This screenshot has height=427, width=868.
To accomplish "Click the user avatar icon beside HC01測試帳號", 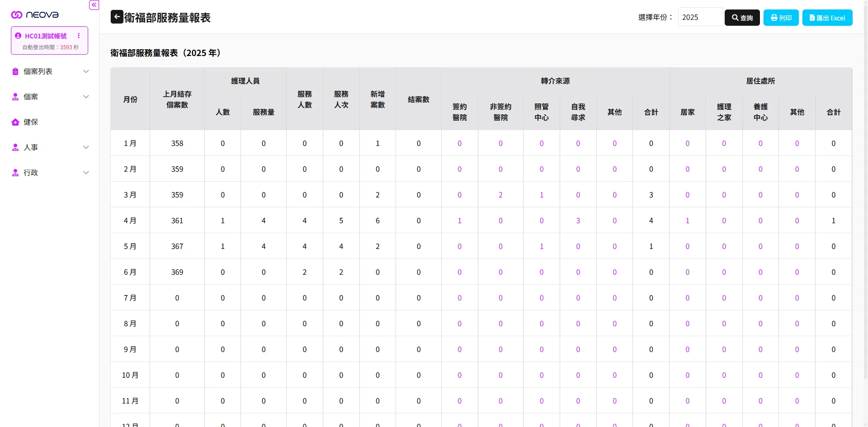I will point(18,36).
